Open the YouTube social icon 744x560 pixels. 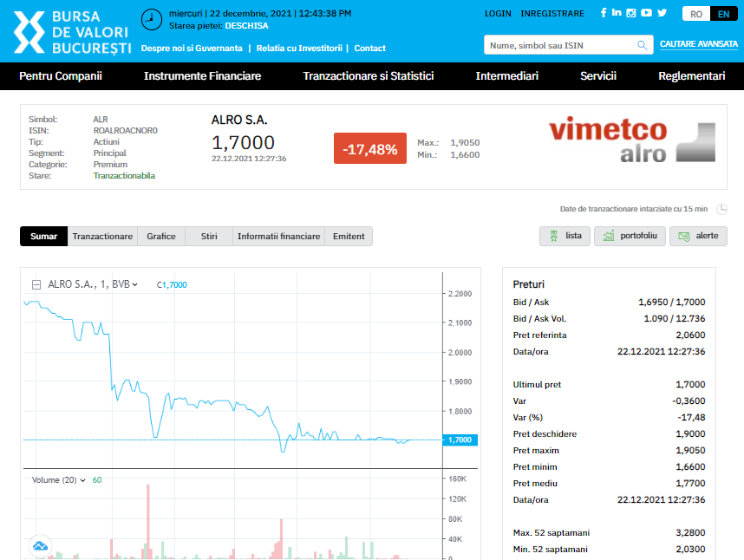(x=646, y=13)
